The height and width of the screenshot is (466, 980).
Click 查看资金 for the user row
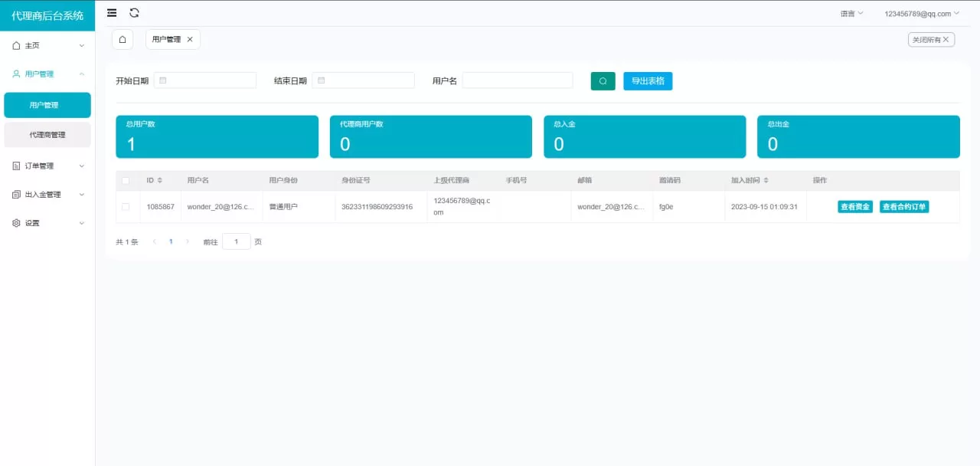pyautogui.click(x=854, y=207)
